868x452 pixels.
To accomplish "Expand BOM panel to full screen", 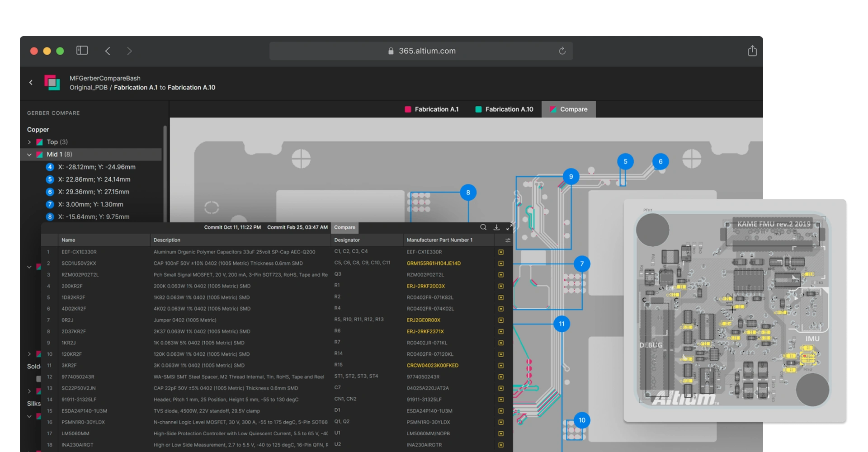I will point(509,227).
